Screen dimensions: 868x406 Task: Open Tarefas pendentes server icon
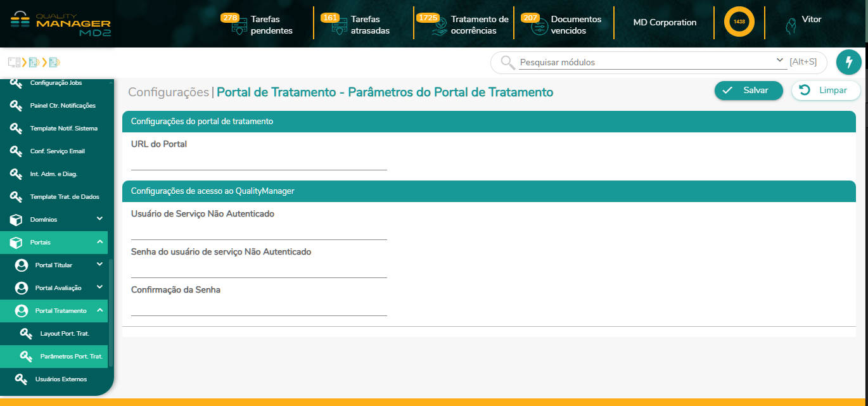(239, 27)
